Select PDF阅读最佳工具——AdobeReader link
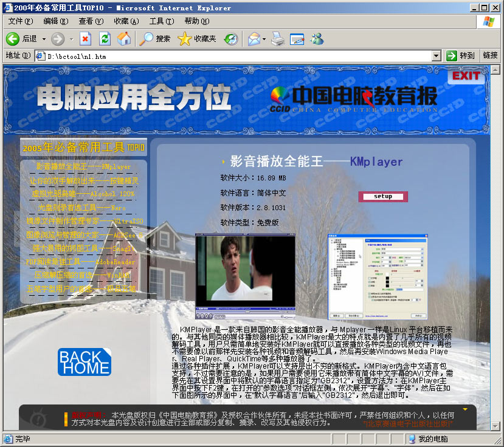 81,262
